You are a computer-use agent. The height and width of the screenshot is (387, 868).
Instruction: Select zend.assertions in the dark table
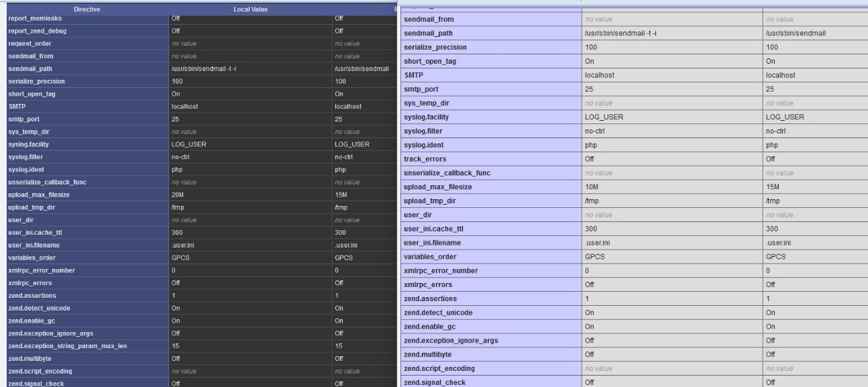(31, 295)
